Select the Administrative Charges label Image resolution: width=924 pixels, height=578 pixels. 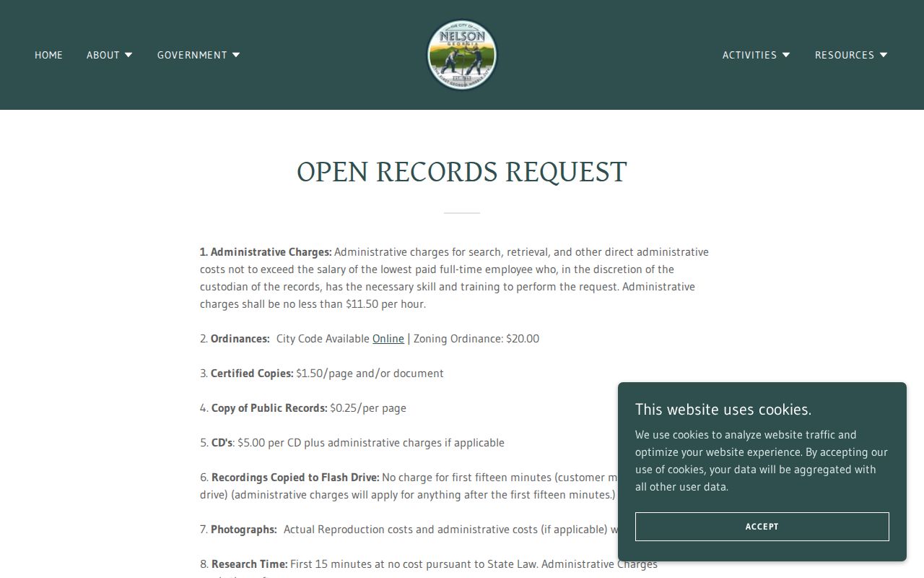pyautogui.click(x=271, y=252)
